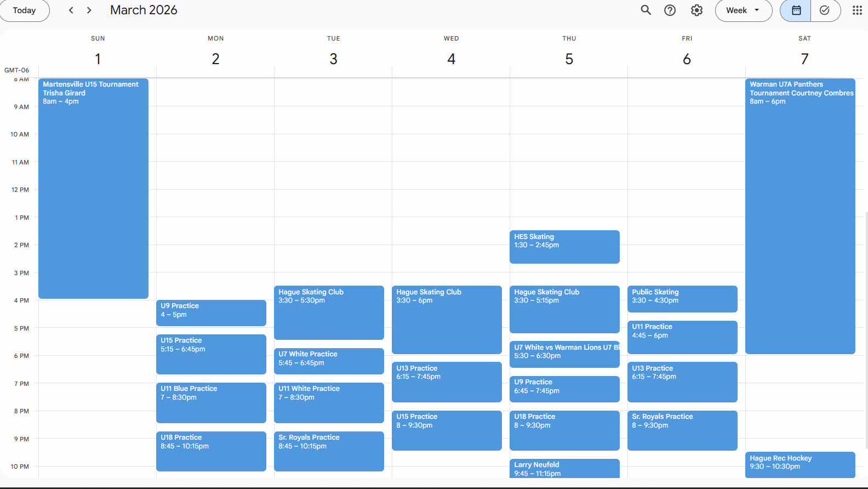Open Hague Rec Hockey event
Viewport: 868px width, 489px height.
800,464
